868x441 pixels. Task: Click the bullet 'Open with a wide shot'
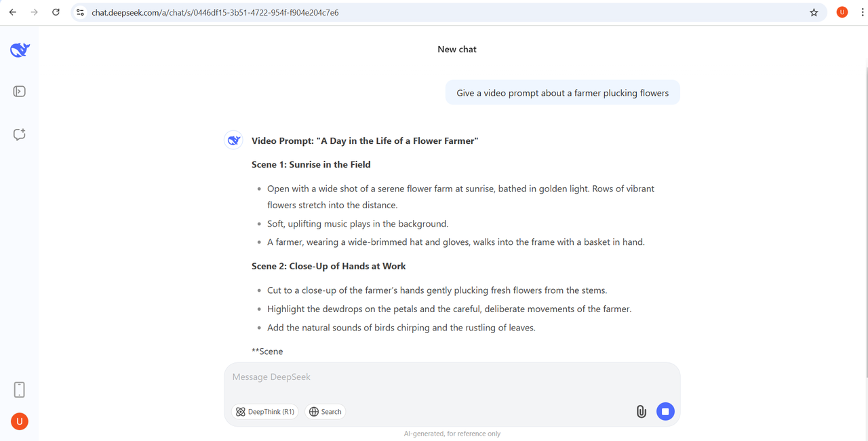click(460, 197)
